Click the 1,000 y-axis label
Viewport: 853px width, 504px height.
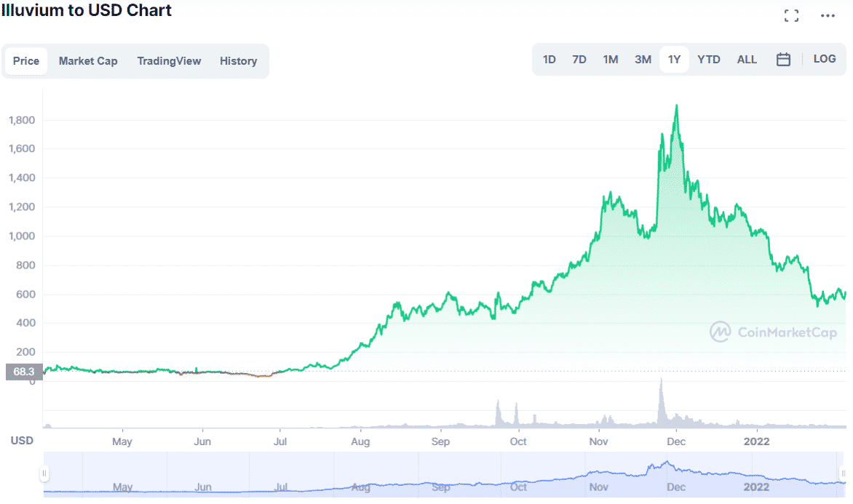[22, 236]
